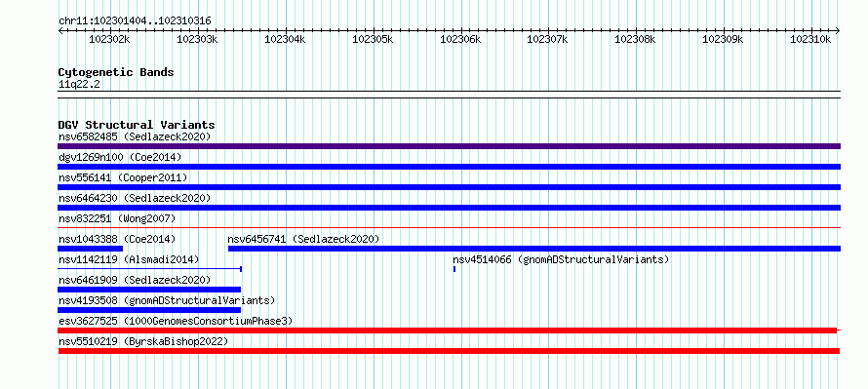Click the 11q22.2 cytogenetic band bar
This screenshot has height=389, width=868.
tap(449, 95)
